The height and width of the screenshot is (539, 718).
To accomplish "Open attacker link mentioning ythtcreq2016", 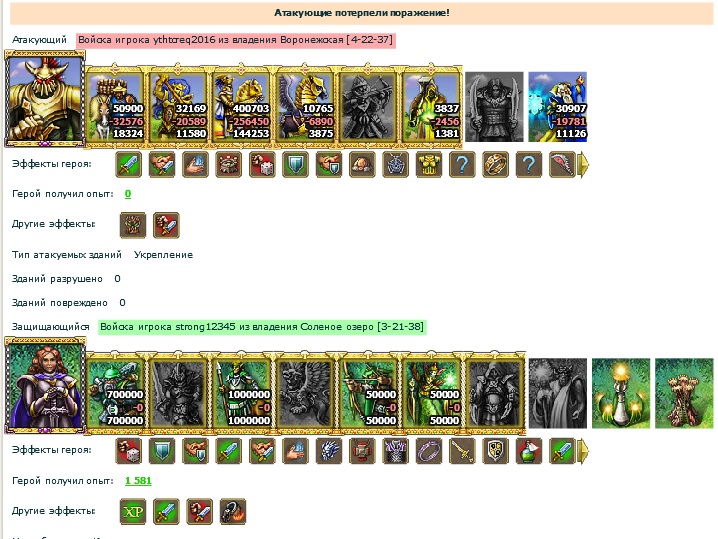I will [x=235, y=40].
